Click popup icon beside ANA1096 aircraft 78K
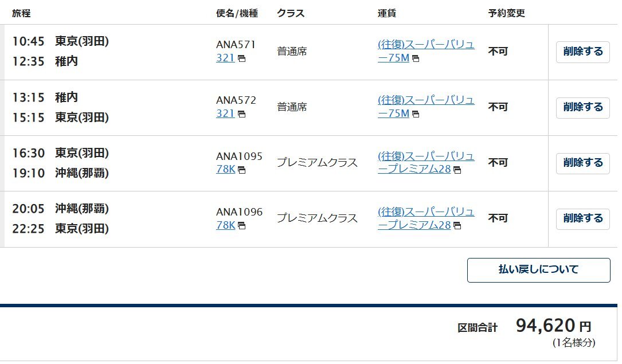The height and width of the screenshot is (364, 622). coord(241,226)
